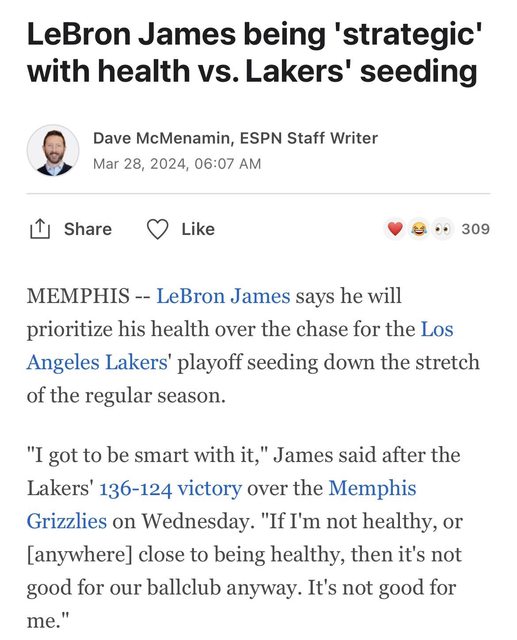Click the 'Like' text label
Viewport: 517px width, 640px height.
tap(198, 229)
